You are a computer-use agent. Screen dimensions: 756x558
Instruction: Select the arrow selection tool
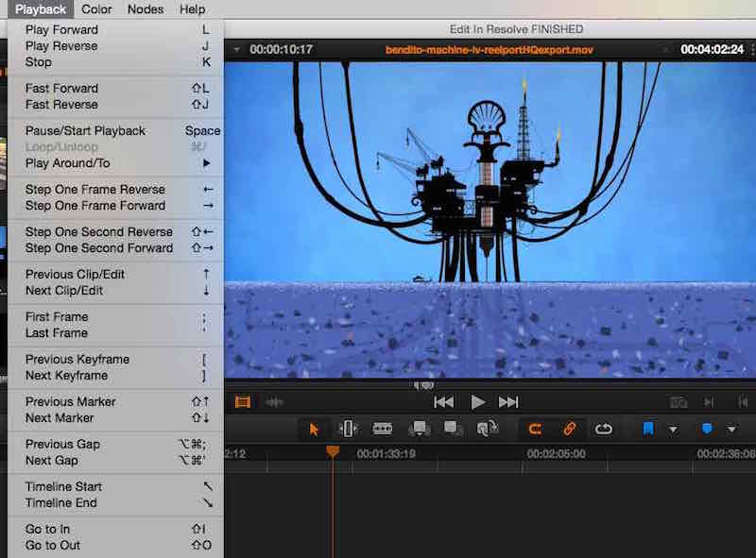click(x=314, y=429)
